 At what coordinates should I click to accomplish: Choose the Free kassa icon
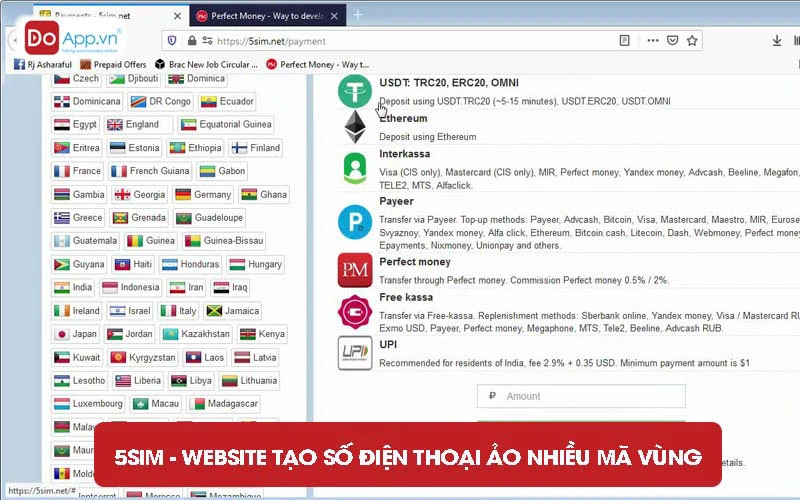tap(355, 312)
